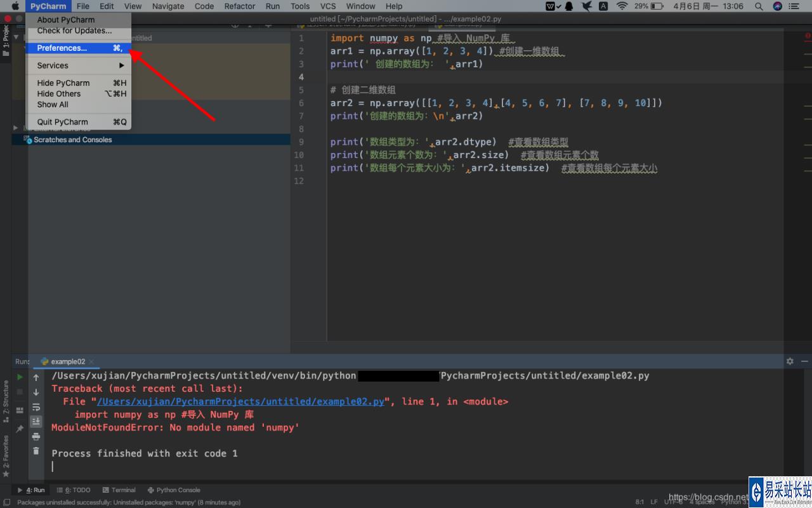Click the 'Packages uninstalled successfully' status message

tap(129, 502)
